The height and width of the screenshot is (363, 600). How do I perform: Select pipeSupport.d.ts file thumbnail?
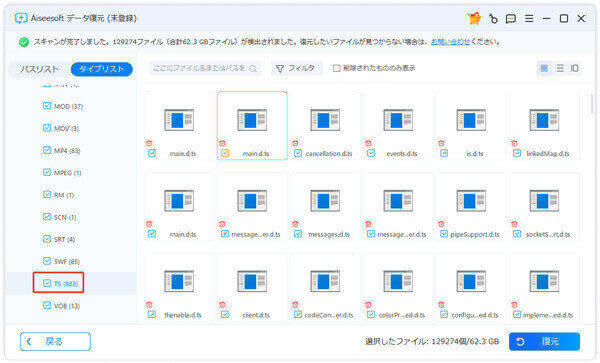471,200
